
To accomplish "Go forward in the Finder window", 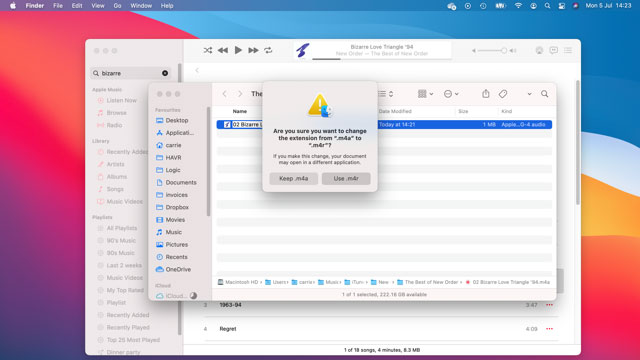I will pos(240,94).
